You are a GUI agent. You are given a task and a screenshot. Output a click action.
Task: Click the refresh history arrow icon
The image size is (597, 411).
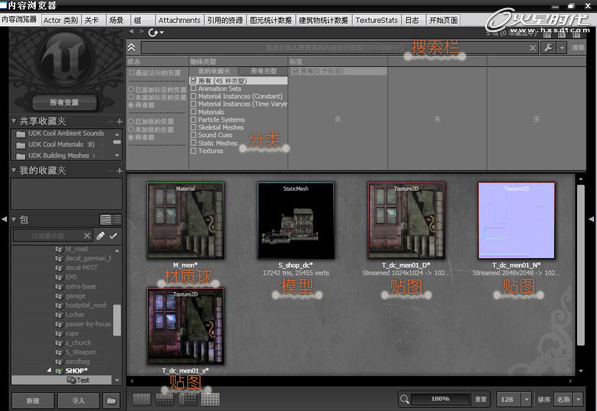[153, 33]
